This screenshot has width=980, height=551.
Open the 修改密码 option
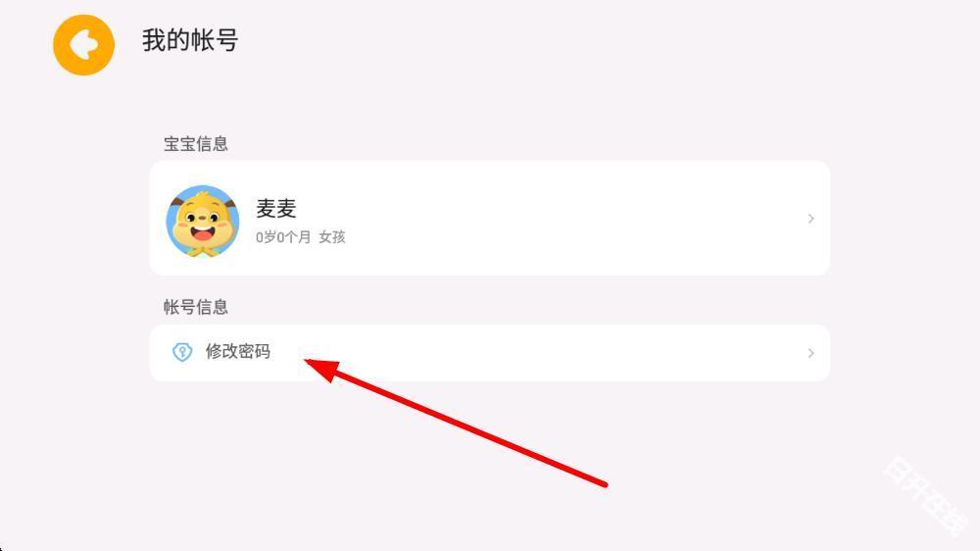(490, 353)
